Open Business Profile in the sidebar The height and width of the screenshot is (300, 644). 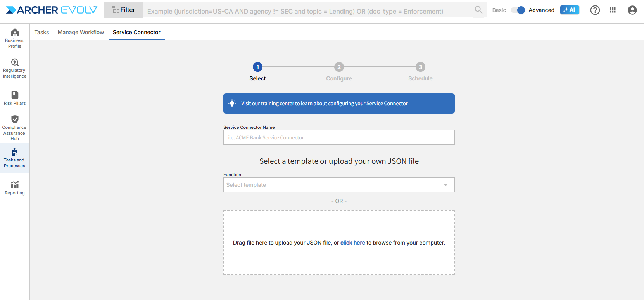click(x=15, y=38)
